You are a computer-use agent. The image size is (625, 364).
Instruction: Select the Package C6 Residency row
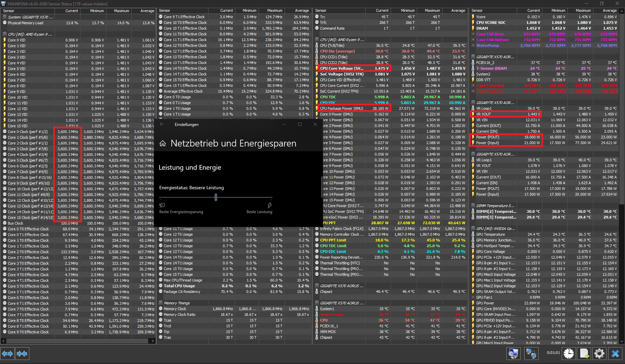[x=234, y=292]
